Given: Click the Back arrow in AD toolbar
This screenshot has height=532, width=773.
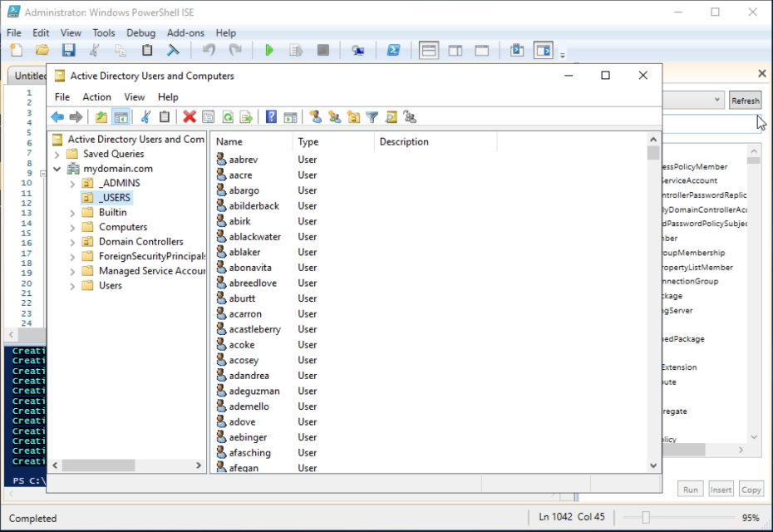Looking at the screenshot, I should coord(57,117).
